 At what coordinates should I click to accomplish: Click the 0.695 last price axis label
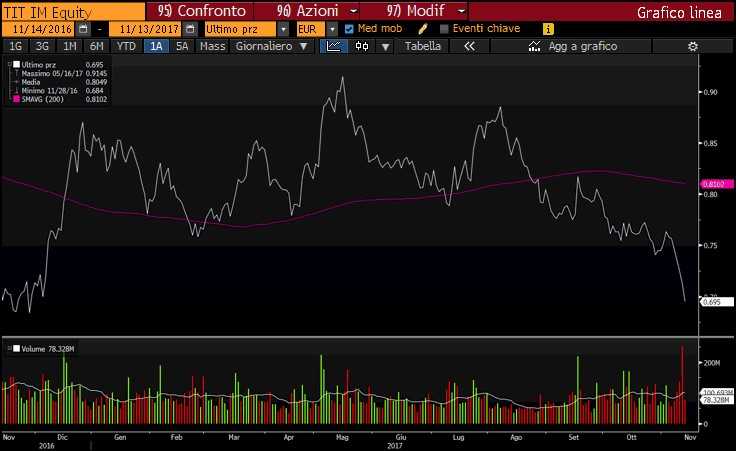pos(717,302)
